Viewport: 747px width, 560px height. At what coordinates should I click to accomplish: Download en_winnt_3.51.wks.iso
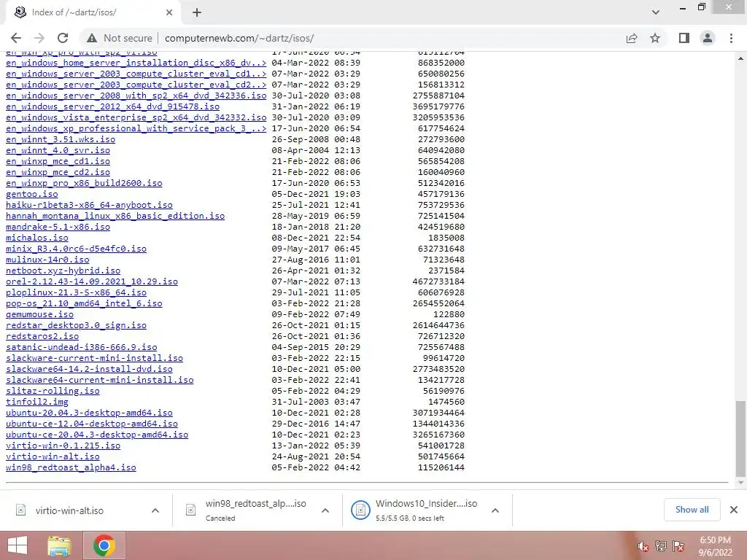point(61,139)
